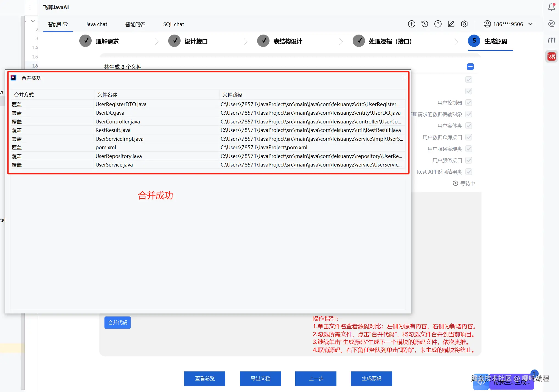Image resolution: width=559 pixels, height=392 pixels.
Task: Click the edit note pencil icon
Action: click(x=451, y=24)
